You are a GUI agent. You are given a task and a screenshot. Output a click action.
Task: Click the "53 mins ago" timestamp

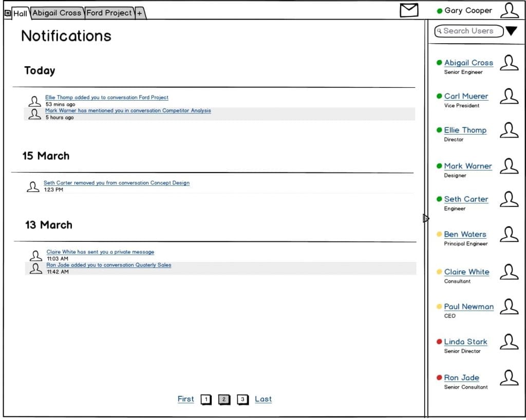click(x=61, y=104)
